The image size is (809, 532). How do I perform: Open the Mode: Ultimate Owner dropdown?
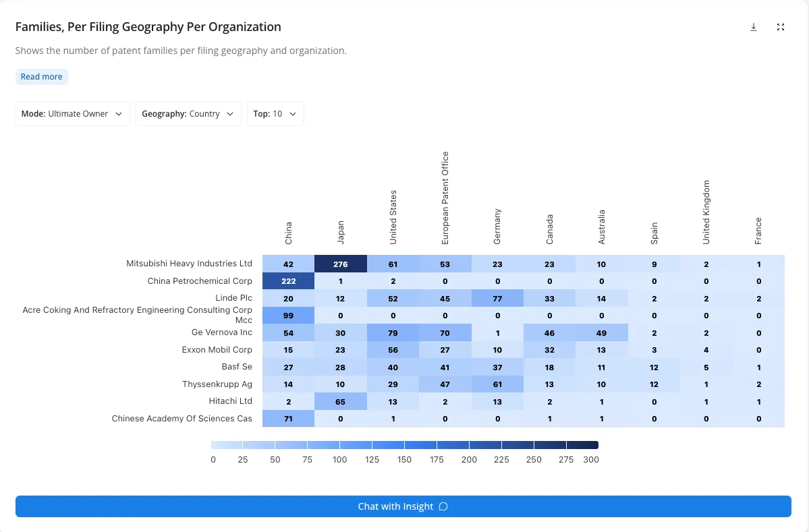(x=73, y=113)
